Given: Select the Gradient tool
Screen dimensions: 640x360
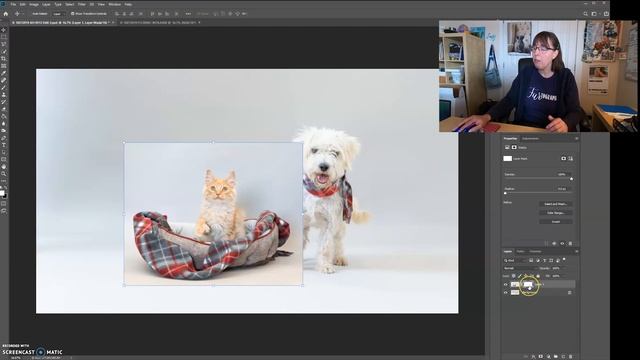Looking at the screenshot, I should click(x=4, y=116).
